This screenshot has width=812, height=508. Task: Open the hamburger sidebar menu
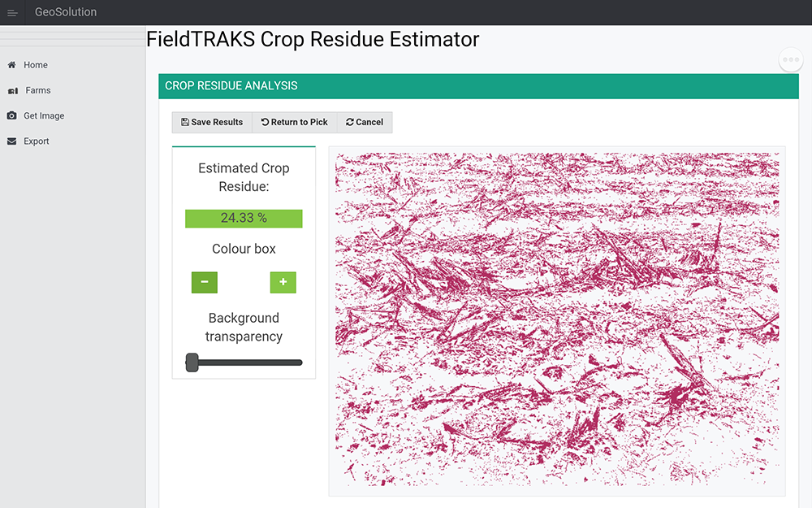pos(12,12)
